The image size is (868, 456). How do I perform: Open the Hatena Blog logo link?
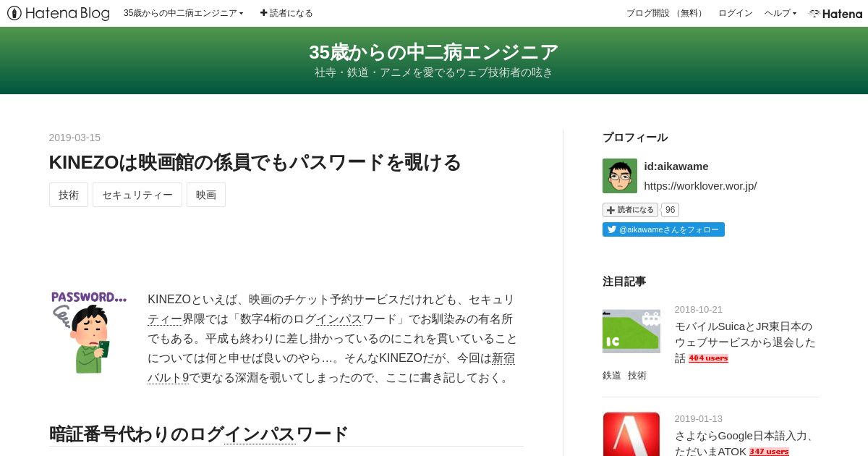[59, 13]
